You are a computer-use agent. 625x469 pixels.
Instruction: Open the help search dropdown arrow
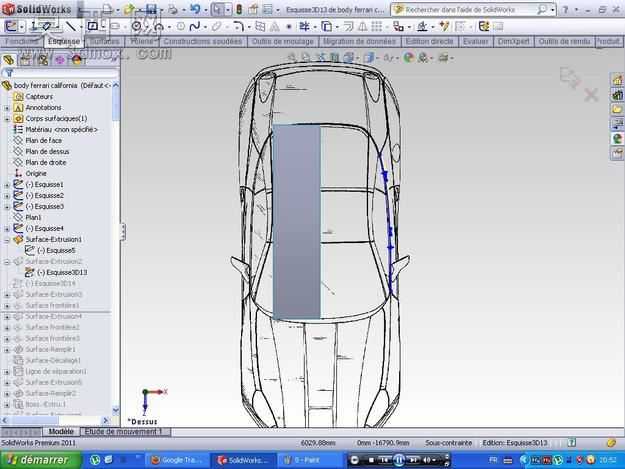click(552, 10)
